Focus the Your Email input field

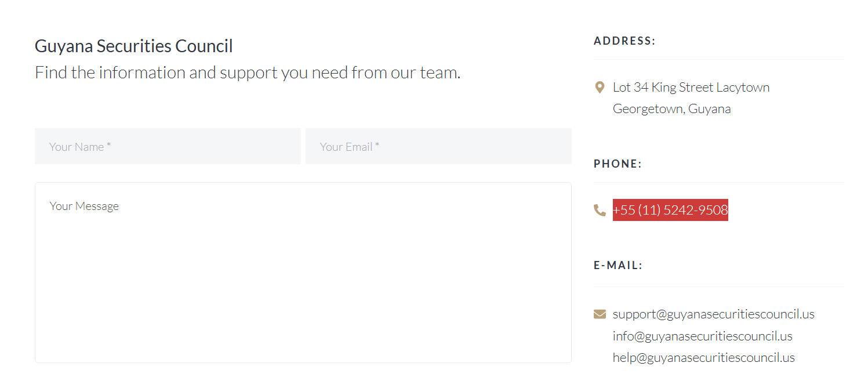[438, 147]
